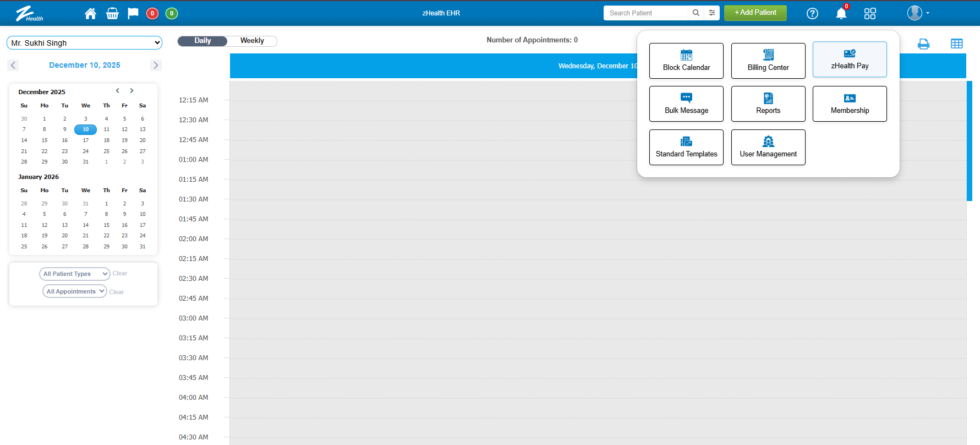
Task: Open search filter options icon
Action: (712, 13)
